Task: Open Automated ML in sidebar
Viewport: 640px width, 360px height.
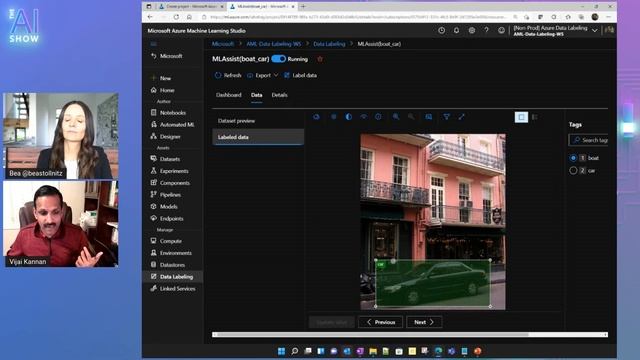Action: pos(172,124)
